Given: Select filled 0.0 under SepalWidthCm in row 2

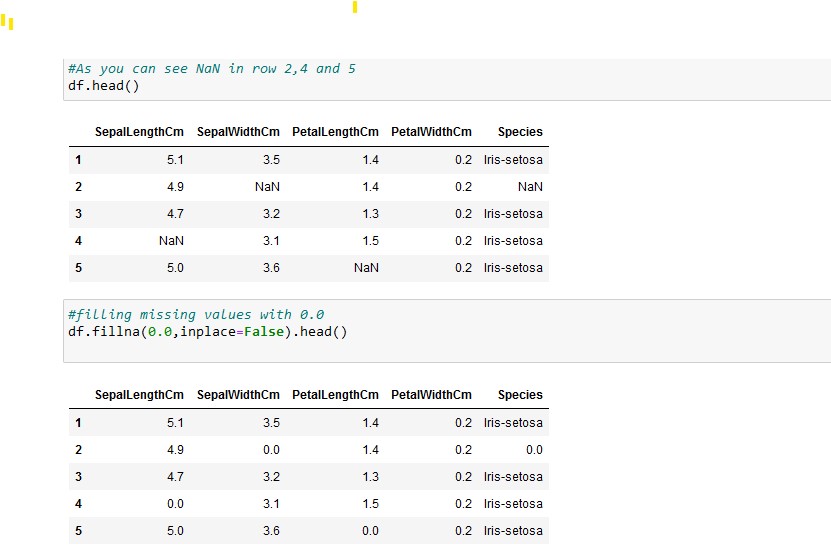Looking at the screenshot, I should click(x=271, y=450).
